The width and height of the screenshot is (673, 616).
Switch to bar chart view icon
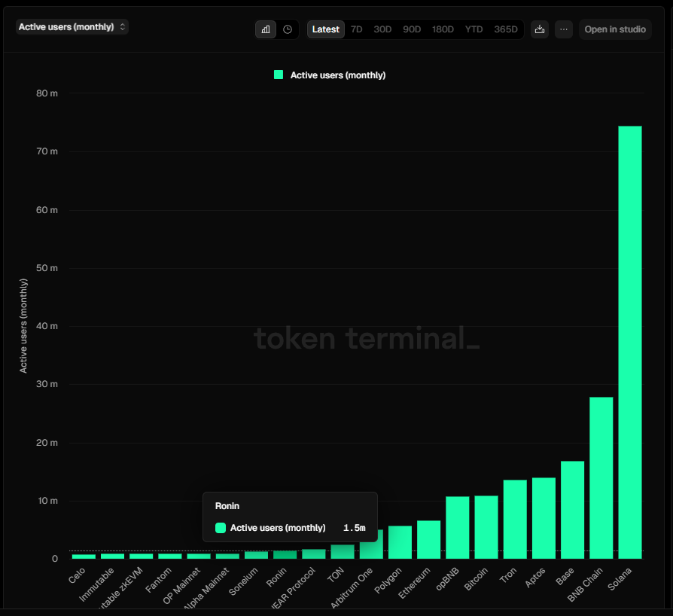point(266,29)
